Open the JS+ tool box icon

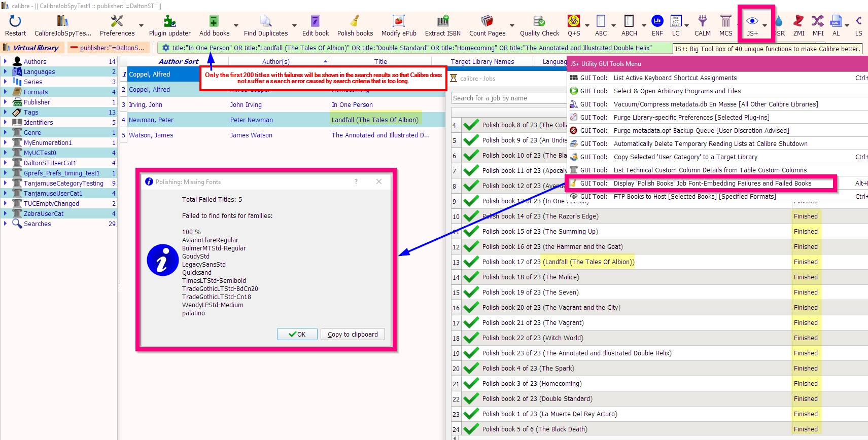(752, 21)
